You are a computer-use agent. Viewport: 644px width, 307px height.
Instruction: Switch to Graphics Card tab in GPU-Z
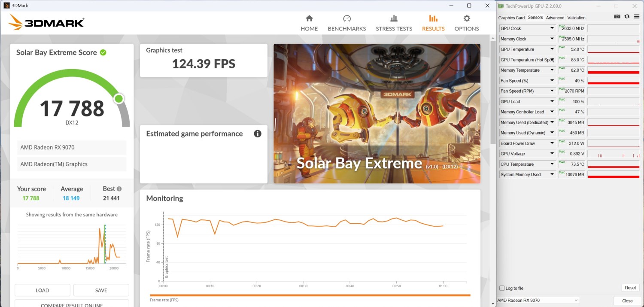coord(511,18)
